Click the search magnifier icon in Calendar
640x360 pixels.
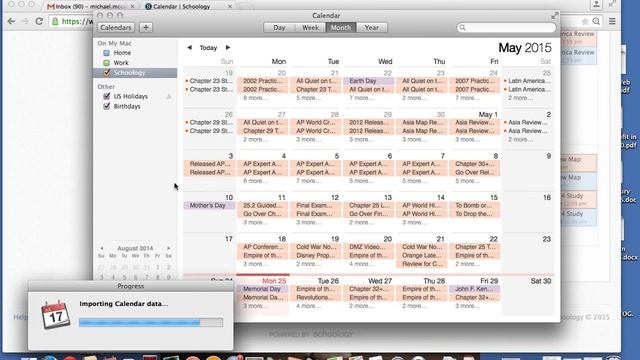pyautogui.click(x=462, y=27)
